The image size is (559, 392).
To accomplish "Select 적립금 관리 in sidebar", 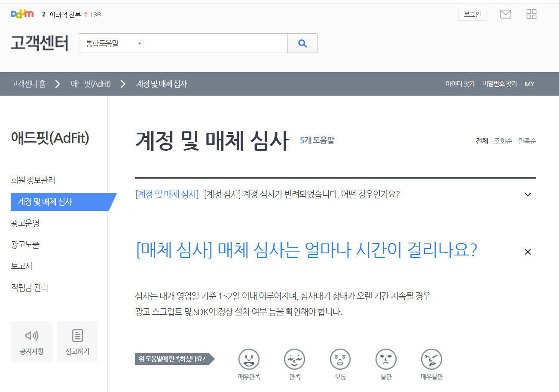I will (x=29, y=288).
